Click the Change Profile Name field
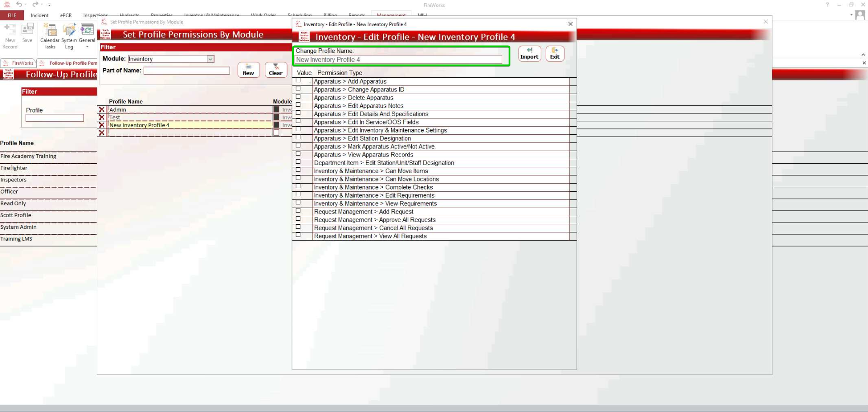Viewport: 868px width, 412px height. click(x=398, y=60)
